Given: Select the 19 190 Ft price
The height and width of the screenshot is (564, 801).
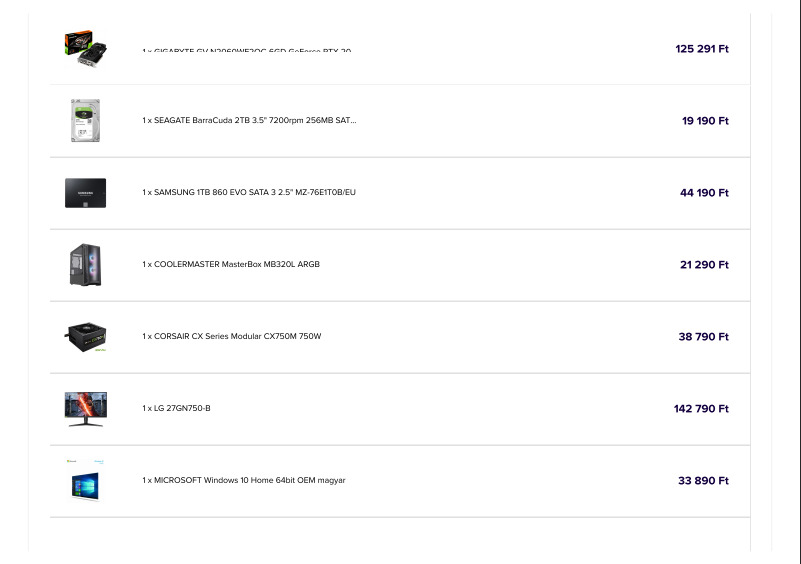Looking at the screenshot, I should (705, 121).
